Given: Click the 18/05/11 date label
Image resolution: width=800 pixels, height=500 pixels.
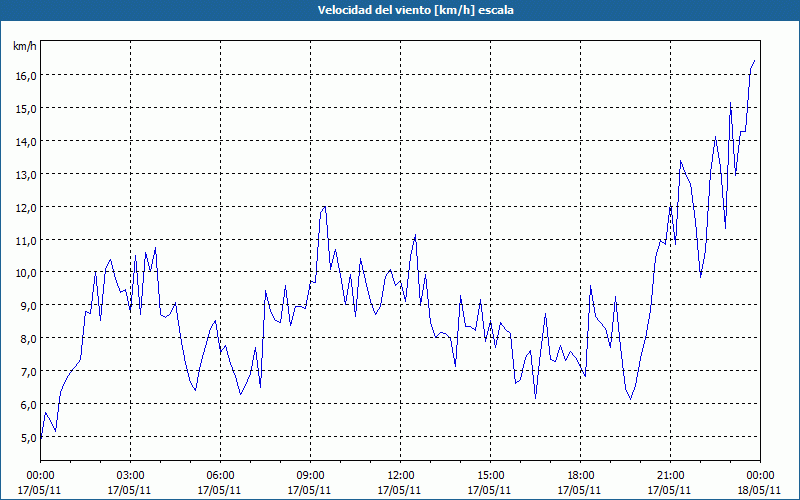Looking at the screenshot, I should coord(759,490).
